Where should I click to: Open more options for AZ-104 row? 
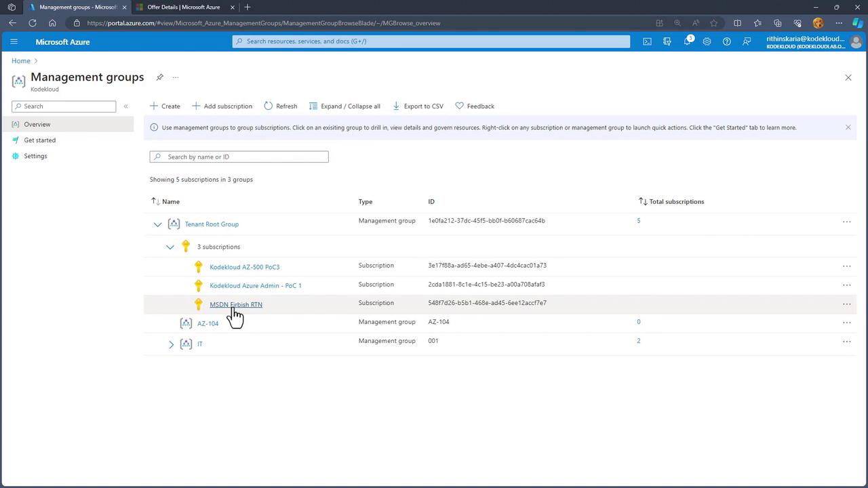[846, 323]
